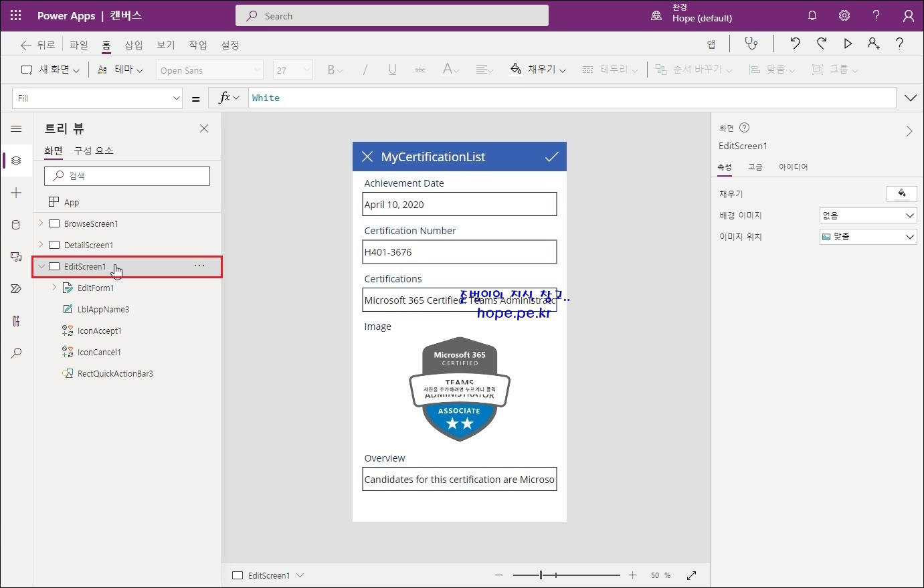924x588 pixels.
Task: Expand DetailScreen1 in tree
Action: pyautogui.click(x=41, y=245)
